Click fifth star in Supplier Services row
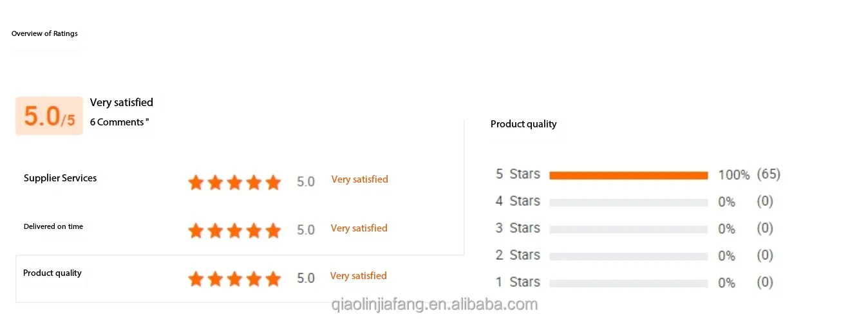The width and height of the screenshot is (868, 319). [x=273, y=183]
